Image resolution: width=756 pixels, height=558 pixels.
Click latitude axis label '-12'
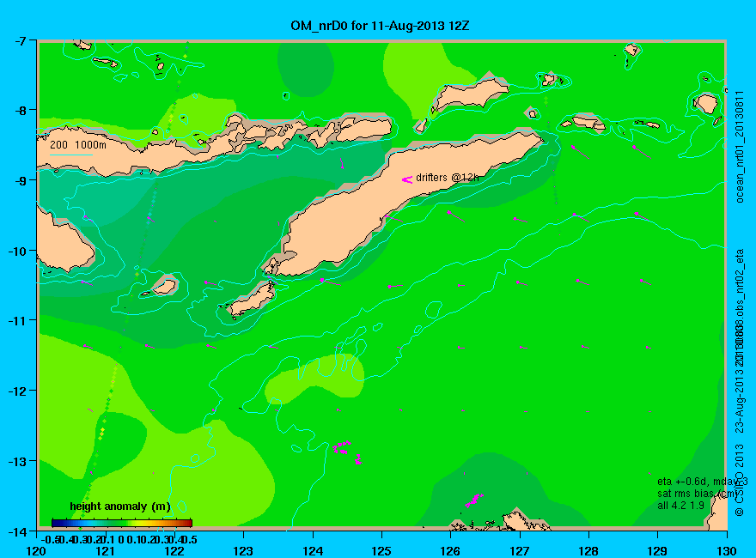(17, 391)
